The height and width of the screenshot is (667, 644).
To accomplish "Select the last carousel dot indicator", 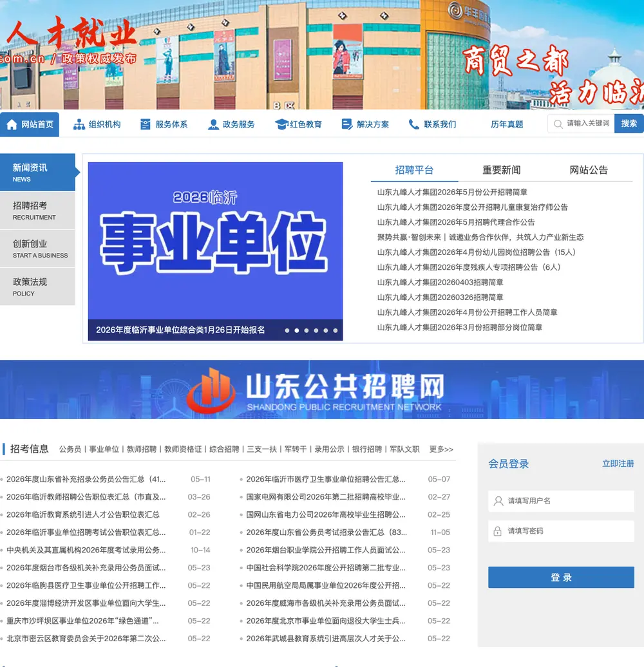I will click(x=336, y=330).
